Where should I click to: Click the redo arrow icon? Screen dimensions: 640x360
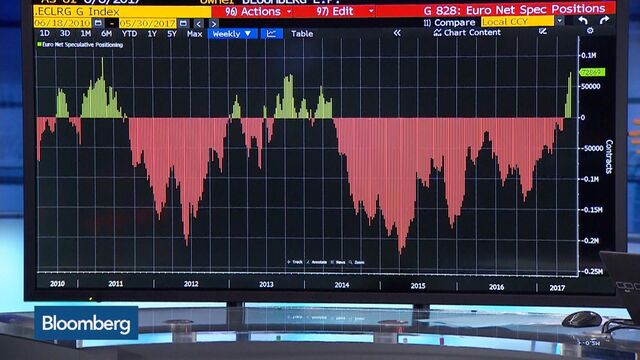[604, 20]
